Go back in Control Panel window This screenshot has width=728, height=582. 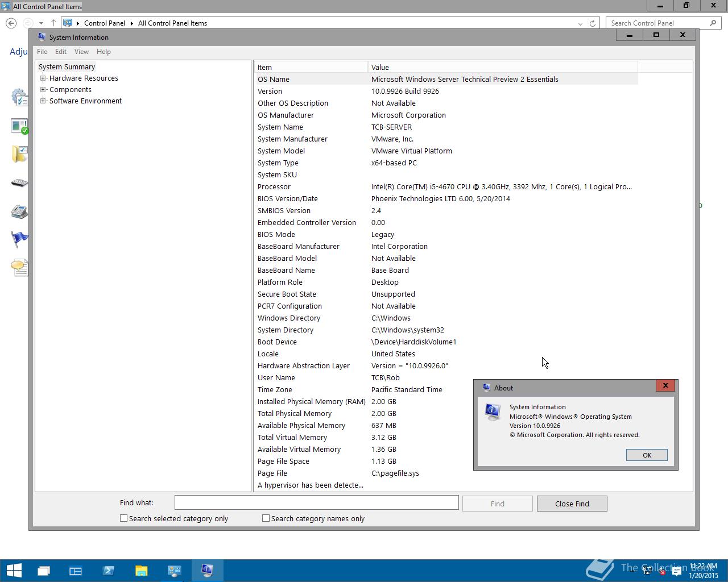[x=11, y=23]
